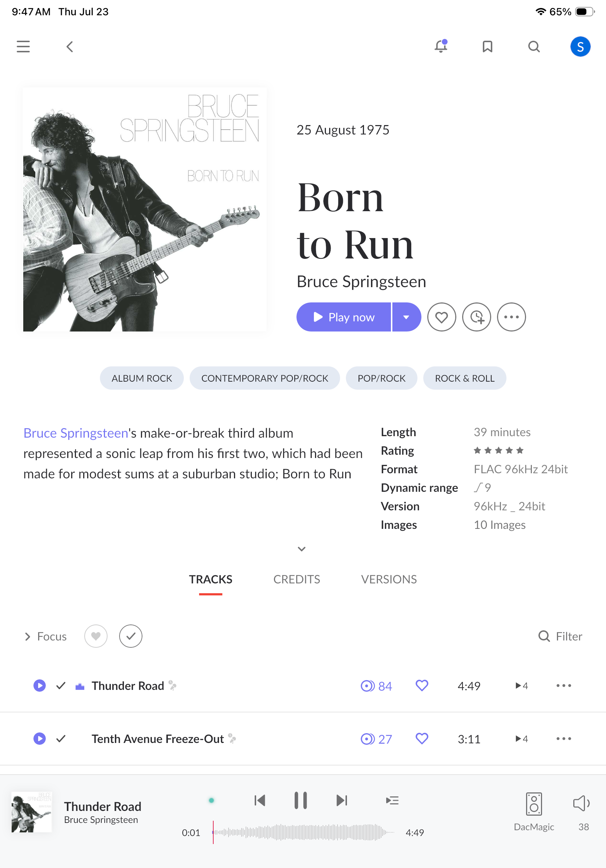
Task: Open the Bruce Springsteen link in description
Action: pyautogui.click(x=76, y=433)
